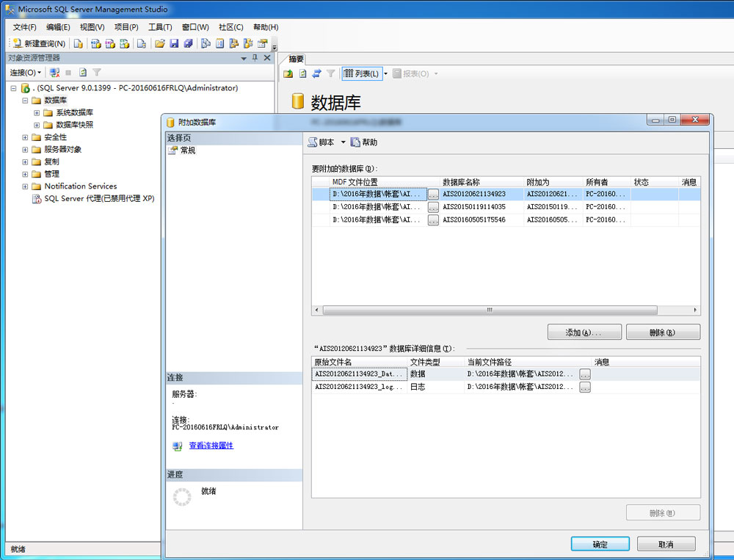Click the save floppy disk toolbar icon

click(174, 43)
